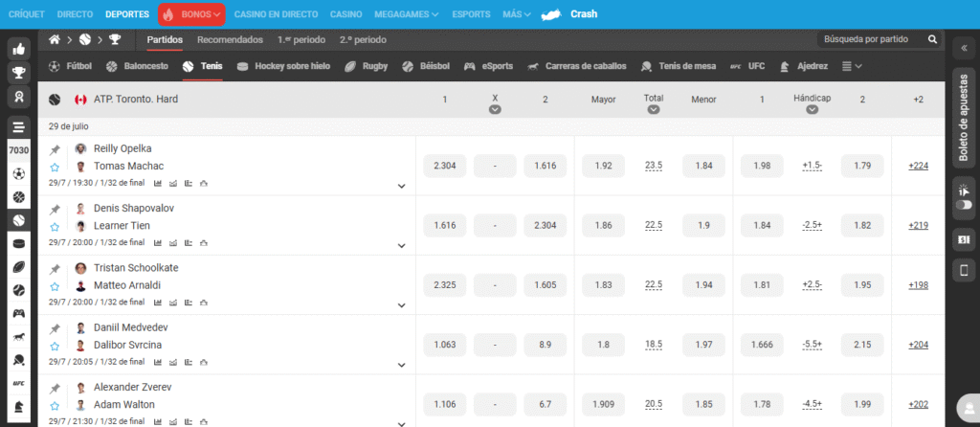Switch to 2.º periodo tab
Viewport: 980px width, 427px height.
(x=363, y=39)
